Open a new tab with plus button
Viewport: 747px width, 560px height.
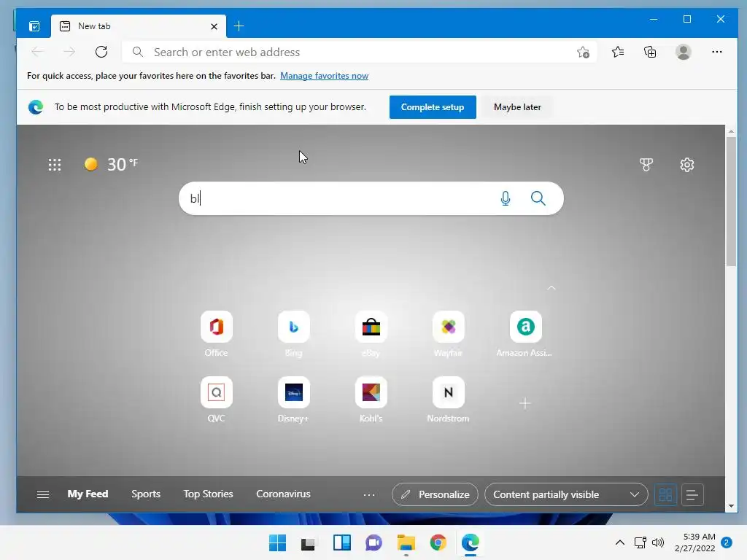coord(239,26)
